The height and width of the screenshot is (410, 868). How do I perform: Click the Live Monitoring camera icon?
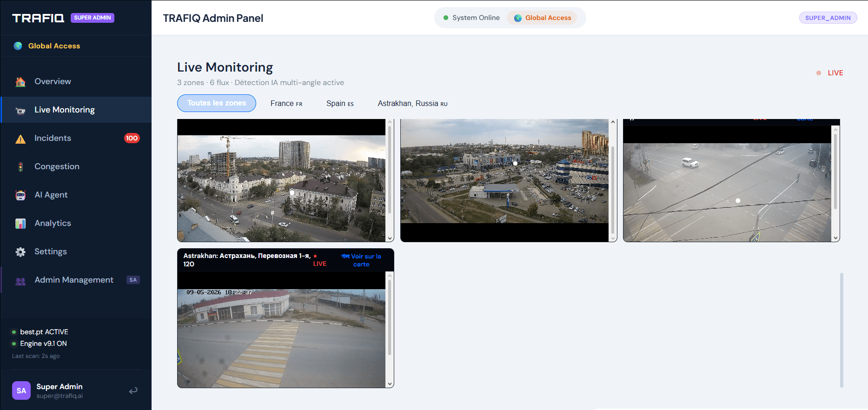click(x=20, y=110)
